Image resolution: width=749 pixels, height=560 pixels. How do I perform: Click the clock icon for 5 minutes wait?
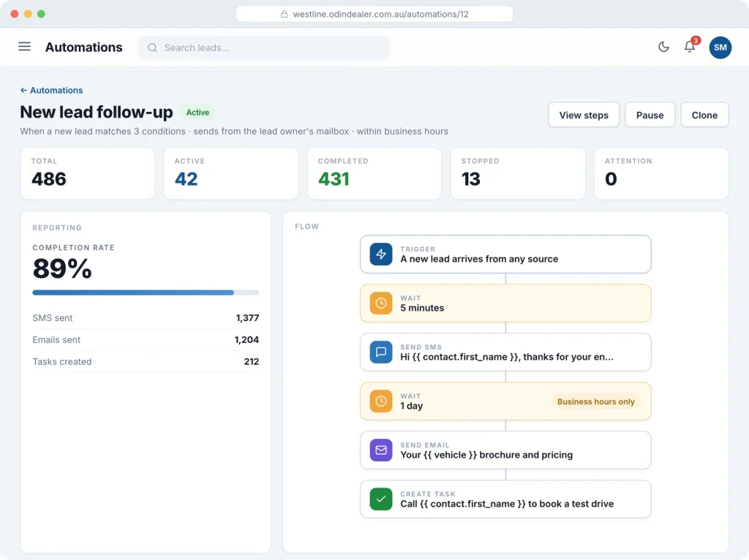(x=380, y=303)
